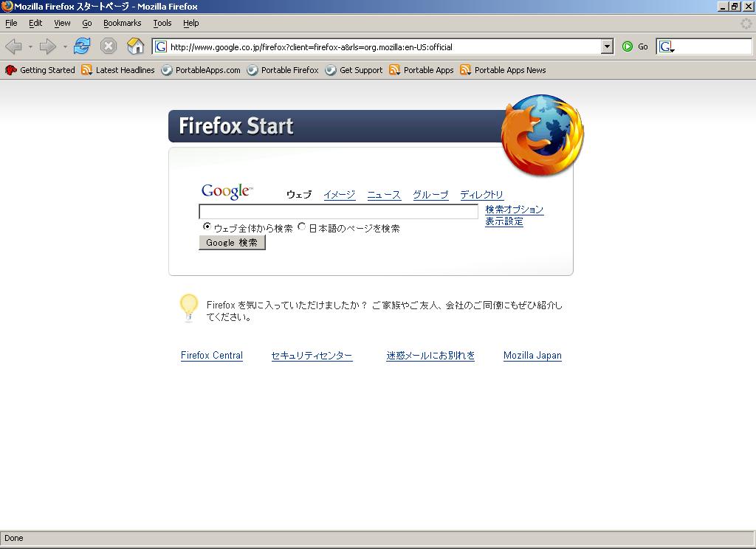Open the View menu
The width and height of the screenshot is (756, 549).
62,23
